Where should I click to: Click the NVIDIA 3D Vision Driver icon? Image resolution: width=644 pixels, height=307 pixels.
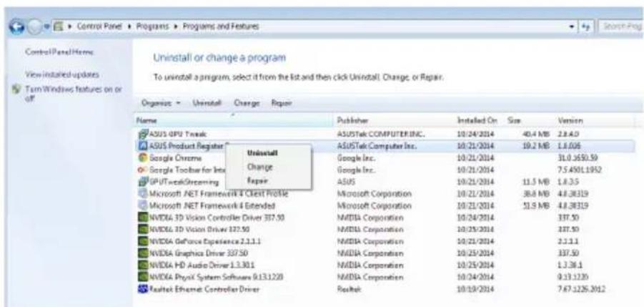tap(143, 229)
